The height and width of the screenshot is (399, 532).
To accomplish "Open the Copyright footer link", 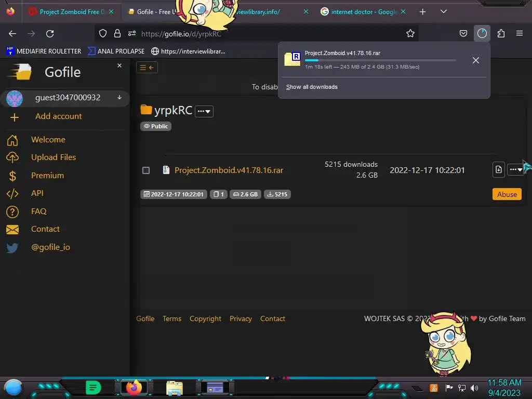I will pyautogui.click(x=205, y=319).
